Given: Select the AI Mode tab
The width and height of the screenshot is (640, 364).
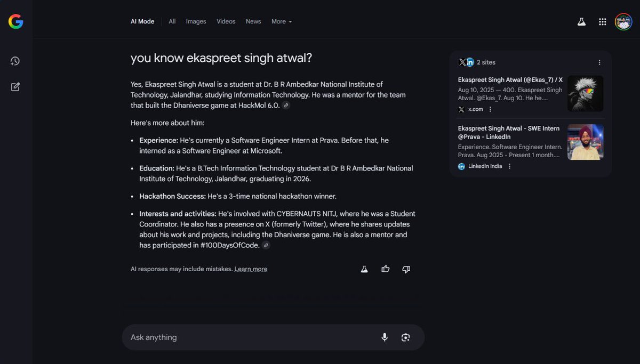Looking at the screenshot, I should [142, 21].
